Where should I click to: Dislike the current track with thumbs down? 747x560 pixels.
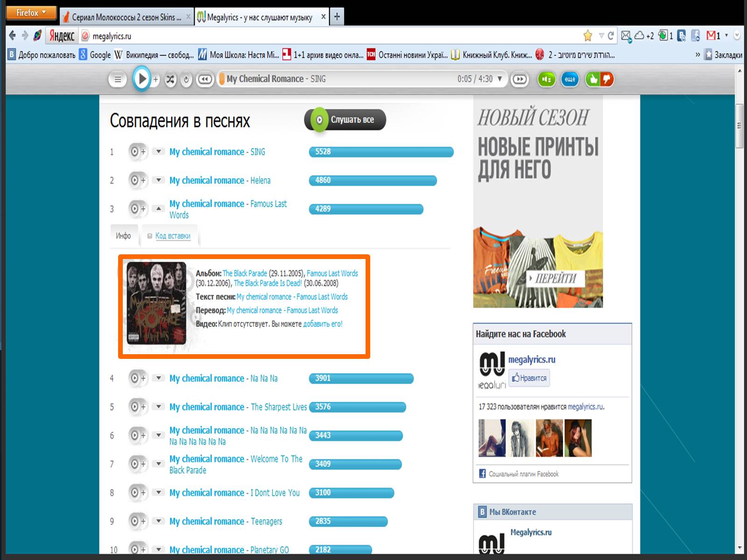tap(606, 79)
